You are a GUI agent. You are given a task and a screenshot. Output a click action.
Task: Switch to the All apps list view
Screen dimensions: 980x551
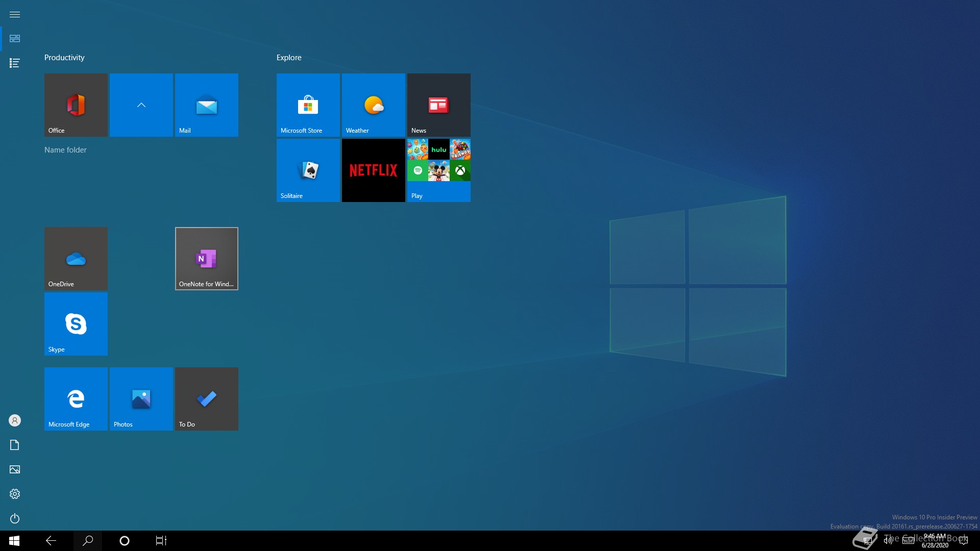point(15,63)
